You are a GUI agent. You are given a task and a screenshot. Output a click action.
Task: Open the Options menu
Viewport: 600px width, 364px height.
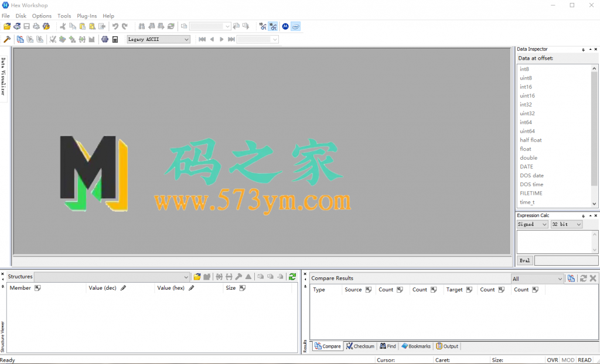tap(42, 16)
